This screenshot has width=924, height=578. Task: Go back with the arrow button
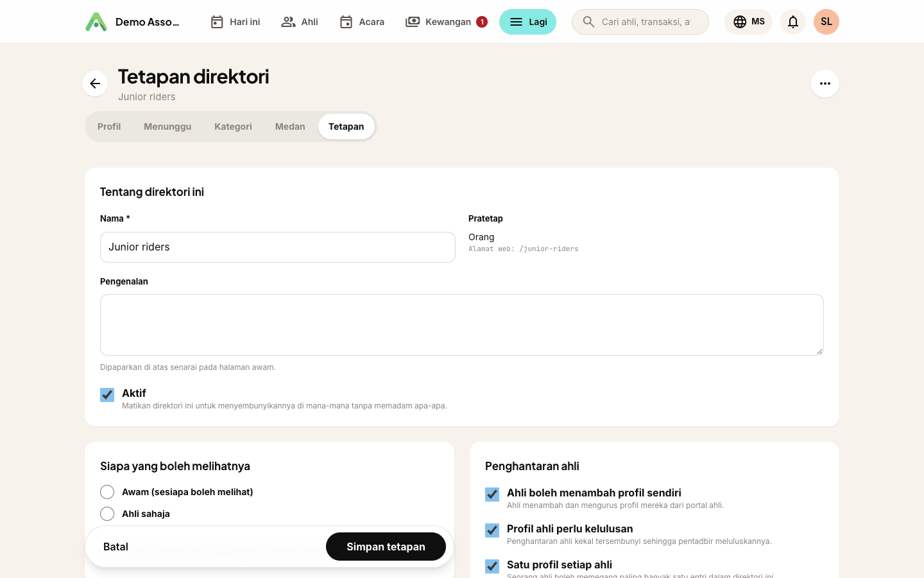95,83
